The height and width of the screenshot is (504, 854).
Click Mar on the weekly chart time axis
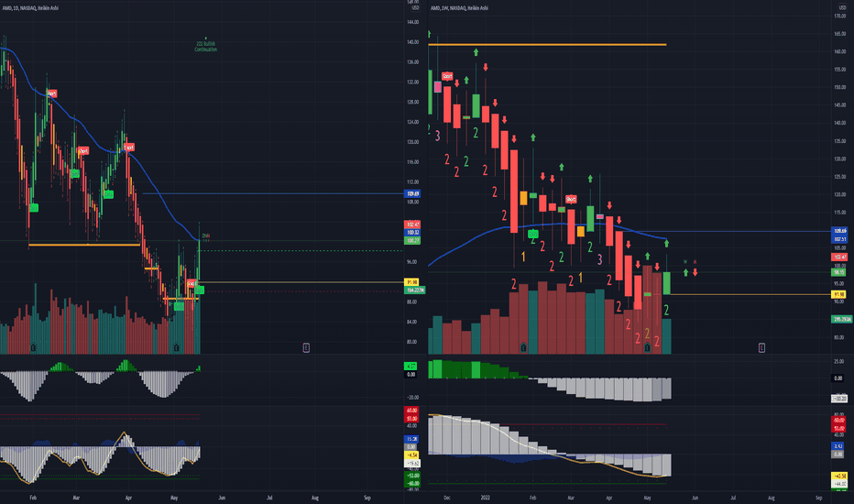click(x=571, y=498)
